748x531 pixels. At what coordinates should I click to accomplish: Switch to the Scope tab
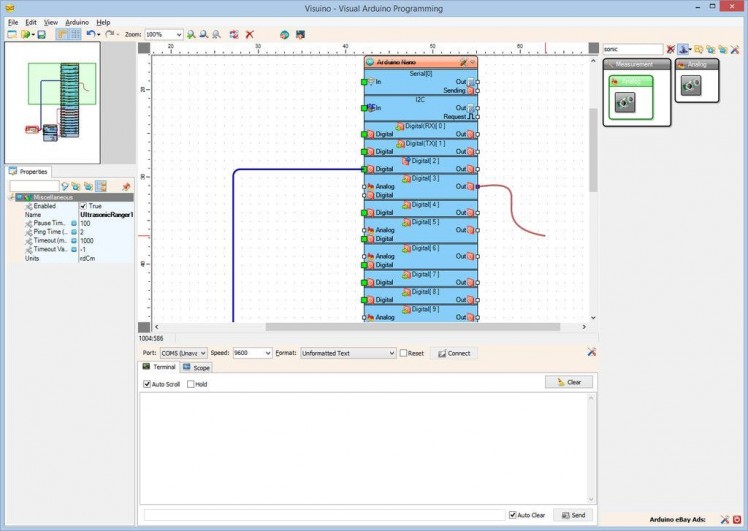click(x=197, y=368)
